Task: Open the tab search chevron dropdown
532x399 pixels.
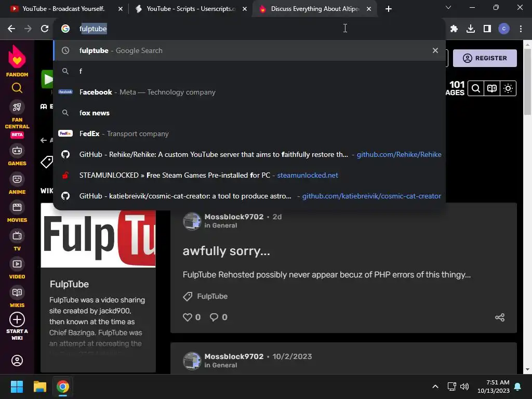Action: tap(448, 7)
